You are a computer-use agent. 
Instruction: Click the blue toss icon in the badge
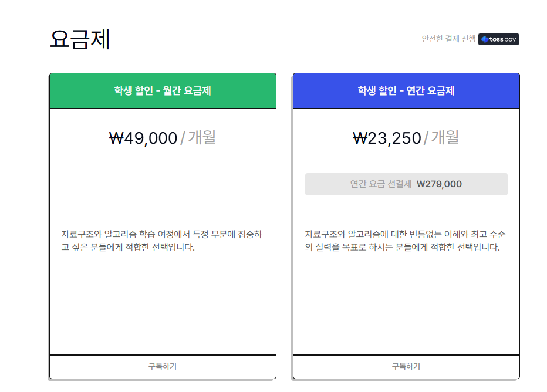point(485,39)
